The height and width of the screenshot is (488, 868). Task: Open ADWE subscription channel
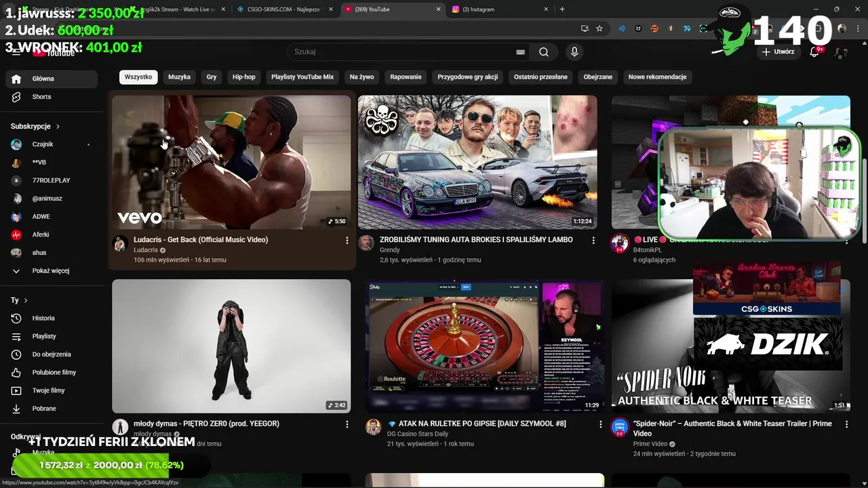point(52,217)
